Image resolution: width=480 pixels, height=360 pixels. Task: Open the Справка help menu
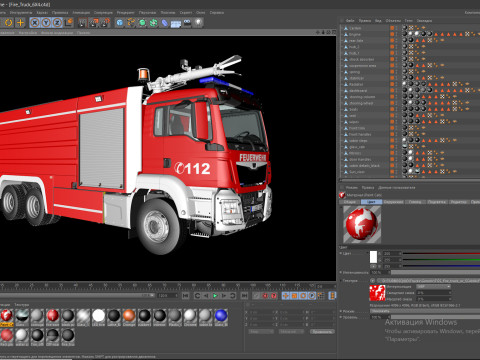217,13
